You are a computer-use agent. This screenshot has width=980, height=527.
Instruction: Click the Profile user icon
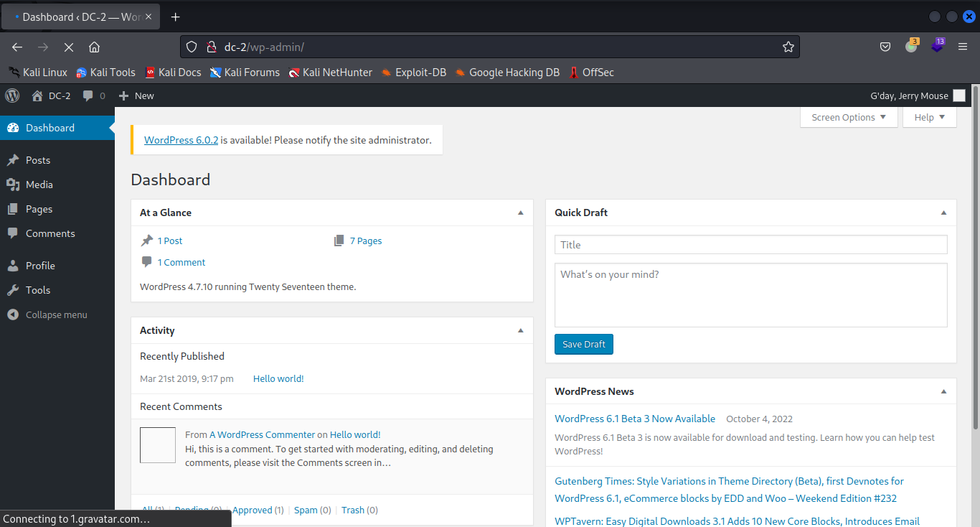tap(13, 266)
